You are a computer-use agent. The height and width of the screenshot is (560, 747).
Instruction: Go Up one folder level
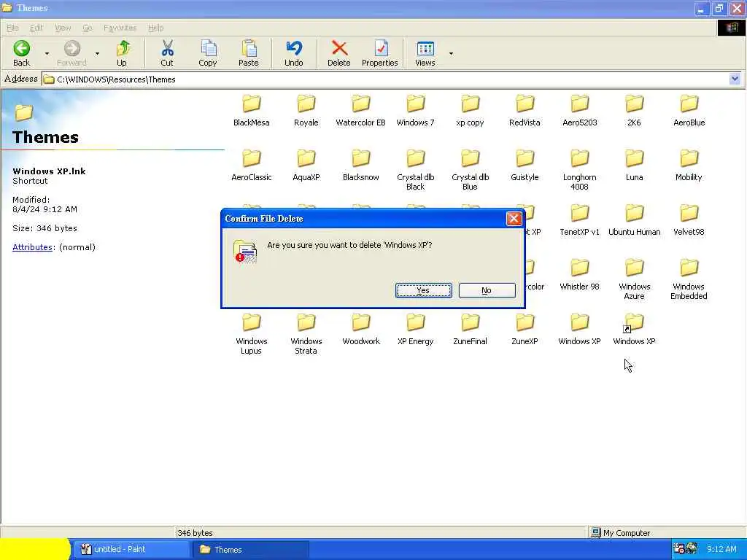[123, 52]
